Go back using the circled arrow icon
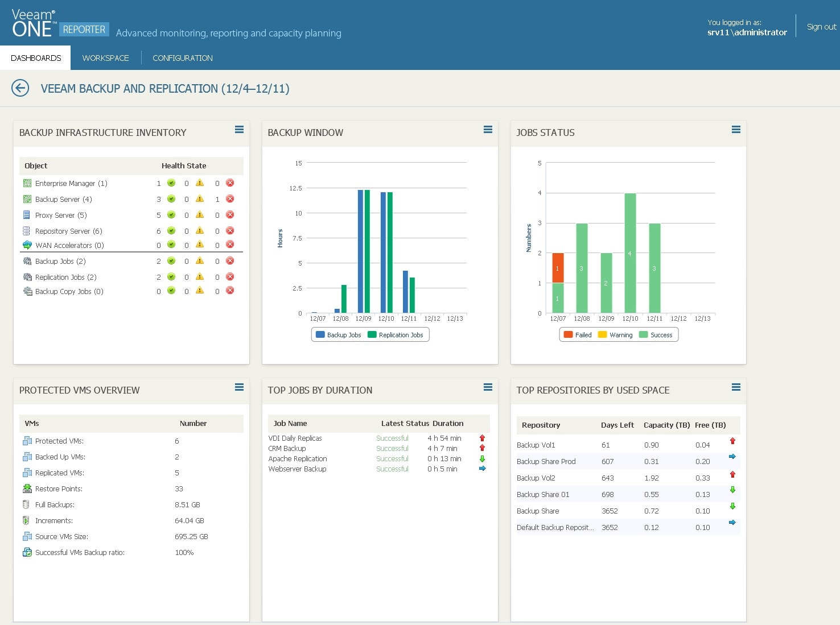The image size is (840, 625). coord(20,88)
